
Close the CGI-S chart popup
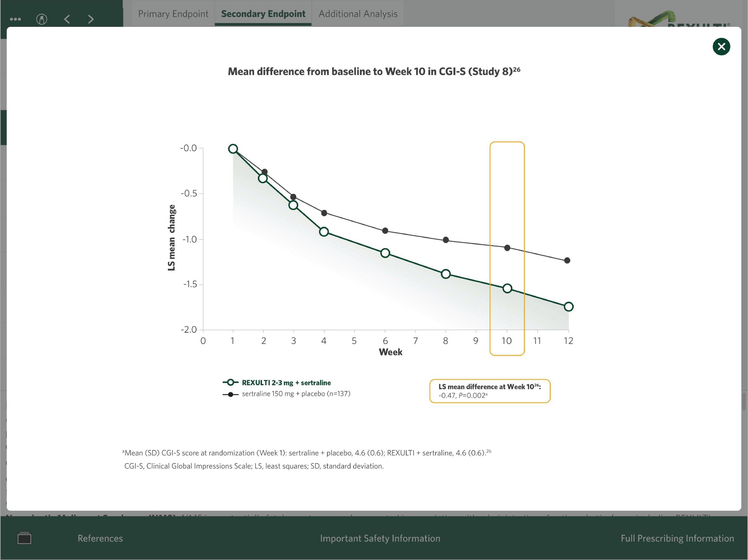[x=721, y=47]
